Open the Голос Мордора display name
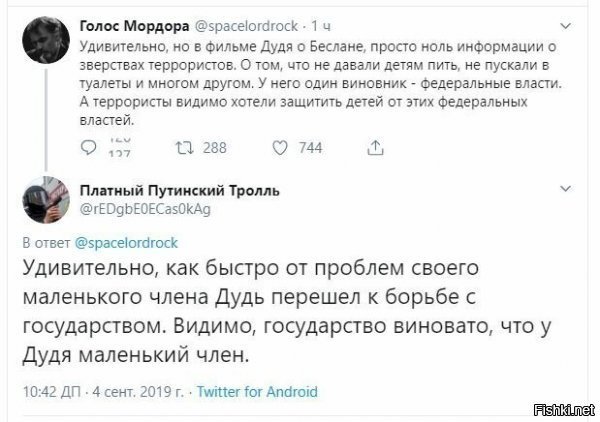 coord(134,26)
